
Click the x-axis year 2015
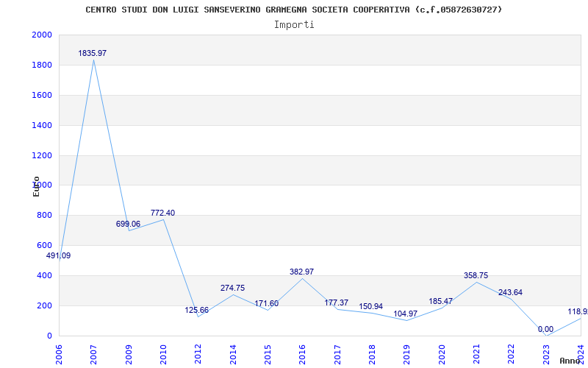pos(268,354)
